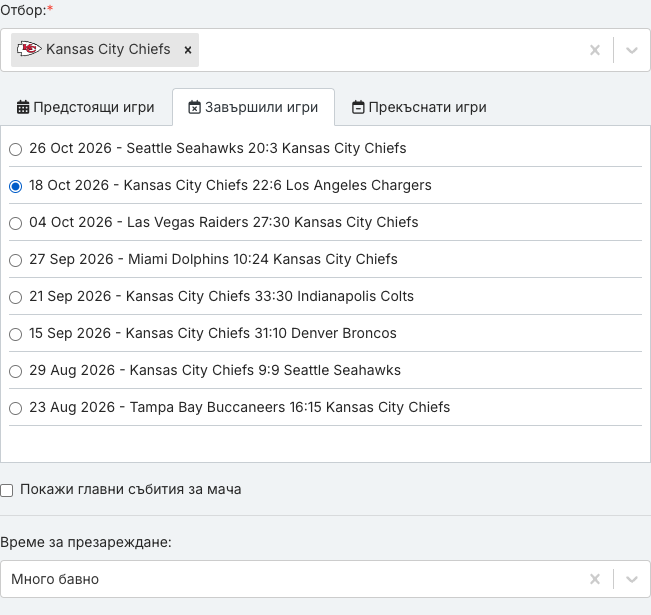Click the Покажи главни събития за мача label

point(130,489)
